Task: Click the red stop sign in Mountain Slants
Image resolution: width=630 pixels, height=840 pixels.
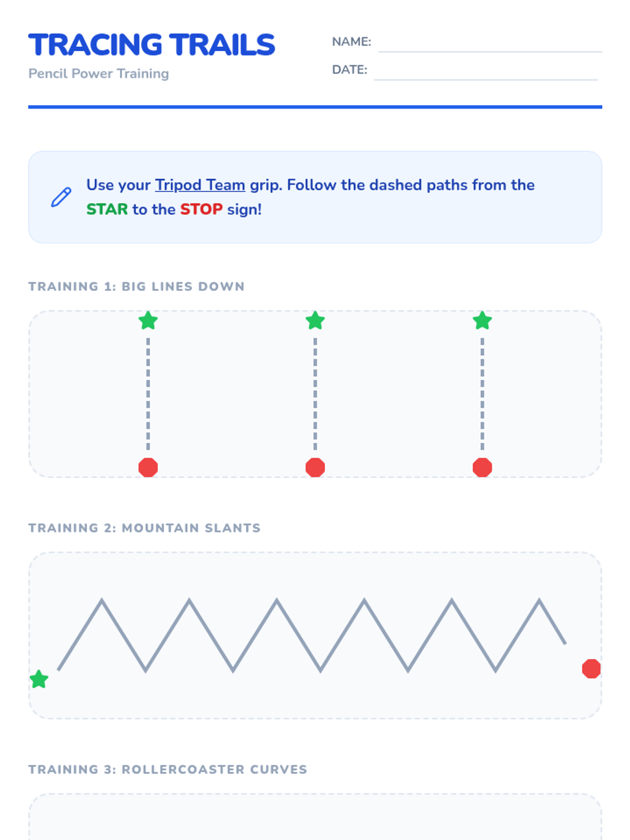Action: point(591,669)
